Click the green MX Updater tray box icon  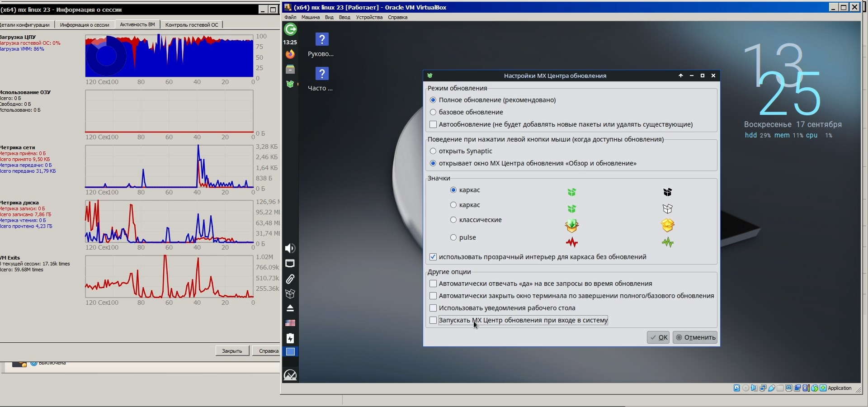coord(290,84)
